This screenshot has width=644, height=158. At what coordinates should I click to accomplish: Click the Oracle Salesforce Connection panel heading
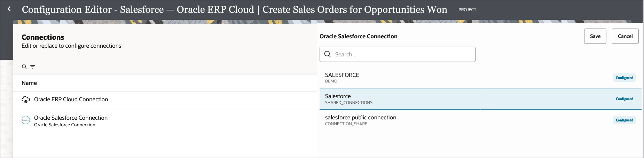pyautogui.click(x=358, y=36)
